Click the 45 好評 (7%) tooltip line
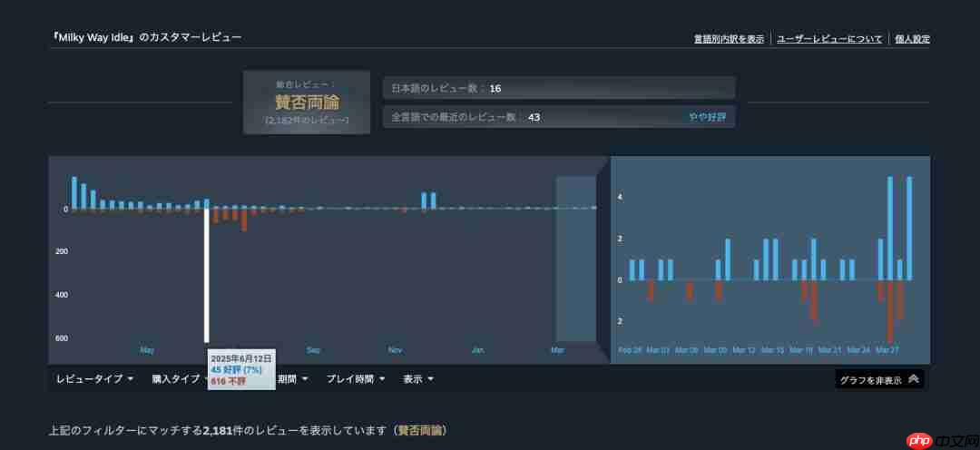This screenshot has width=980, height=450. [x=236, y=370]
